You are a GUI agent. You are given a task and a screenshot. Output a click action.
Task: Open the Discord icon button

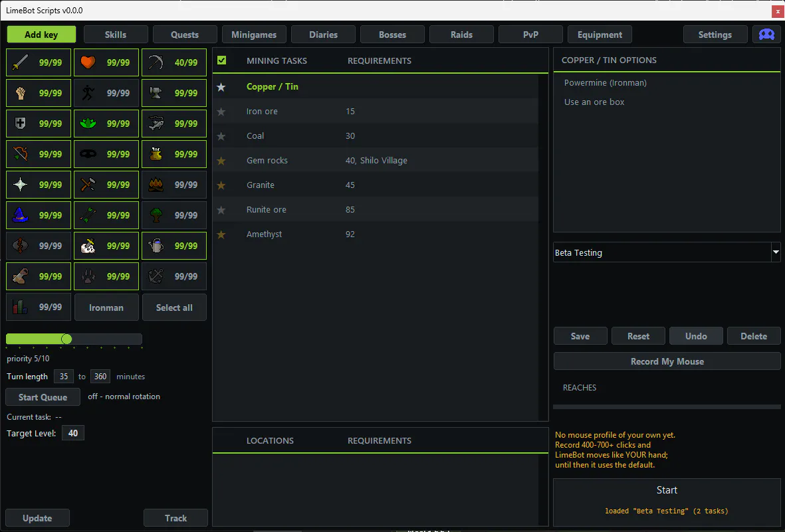(x=766, y=35)
